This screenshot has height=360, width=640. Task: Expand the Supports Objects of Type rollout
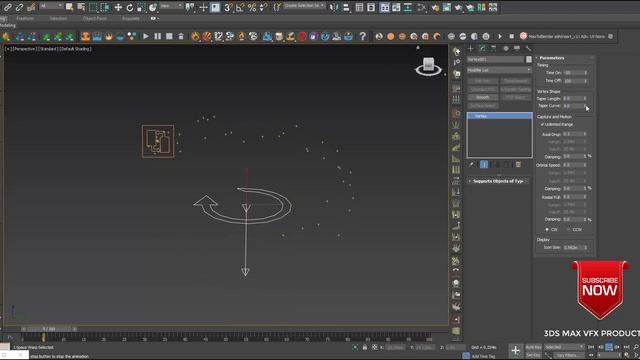[499, 181]
